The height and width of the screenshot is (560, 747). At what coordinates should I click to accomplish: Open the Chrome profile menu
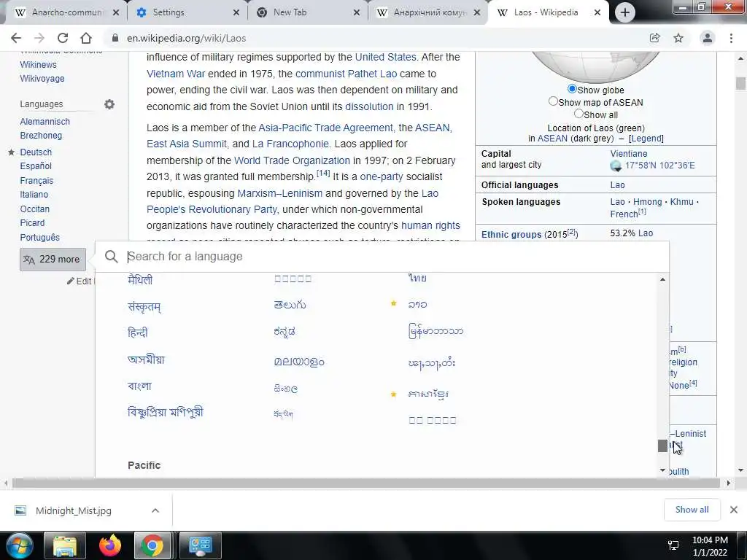(708, 38)
